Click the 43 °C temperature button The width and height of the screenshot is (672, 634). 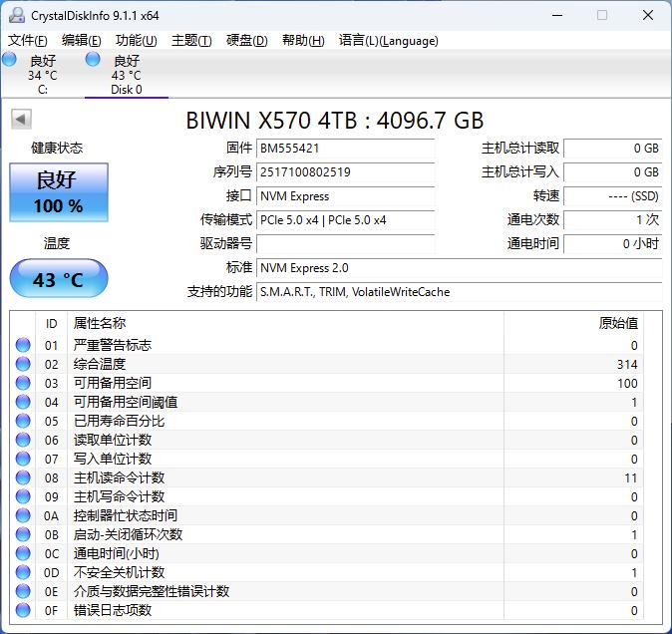point(59,278)
